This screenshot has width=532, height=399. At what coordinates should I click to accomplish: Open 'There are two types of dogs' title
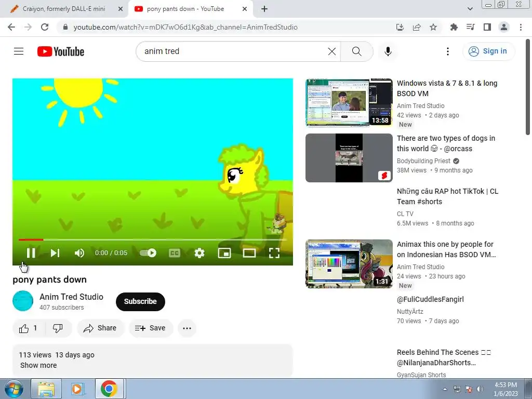click(446, 143)
